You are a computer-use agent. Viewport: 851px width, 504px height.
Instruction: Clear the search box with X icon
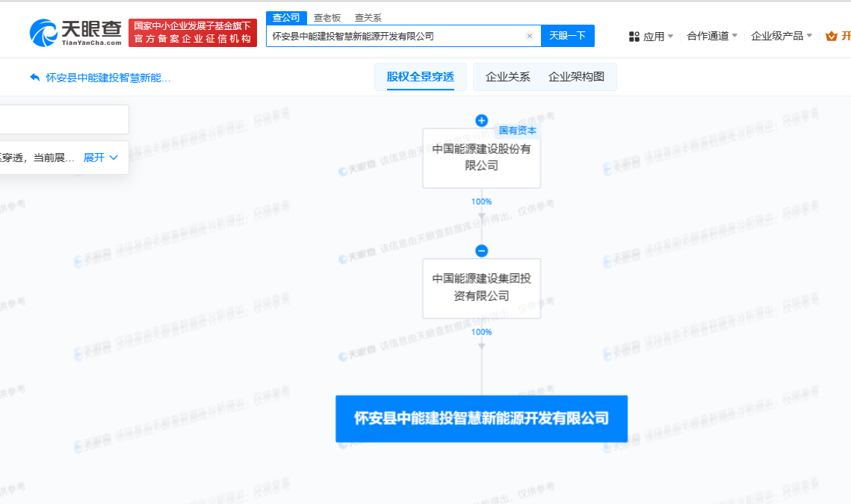click(x=530, y=37)
